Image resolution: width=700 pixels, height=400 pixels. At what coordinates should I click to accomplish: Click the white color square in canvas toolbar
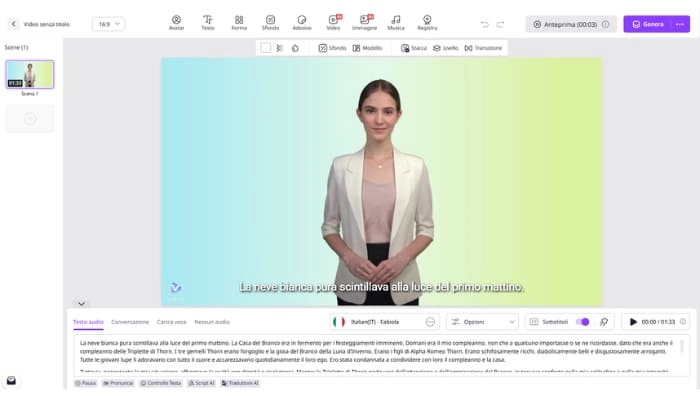pos(265,48)
